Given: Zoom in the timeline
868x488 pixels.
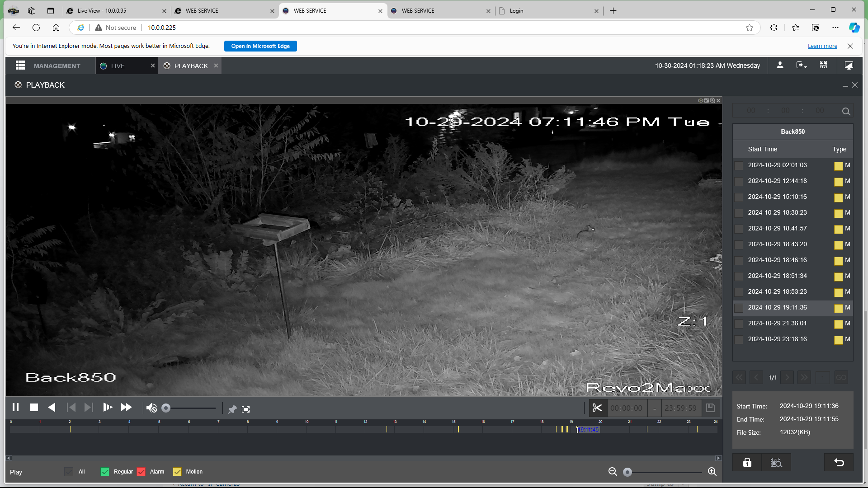Looking at the screenshot, I should pyautogui.click(x=712, y=472).
